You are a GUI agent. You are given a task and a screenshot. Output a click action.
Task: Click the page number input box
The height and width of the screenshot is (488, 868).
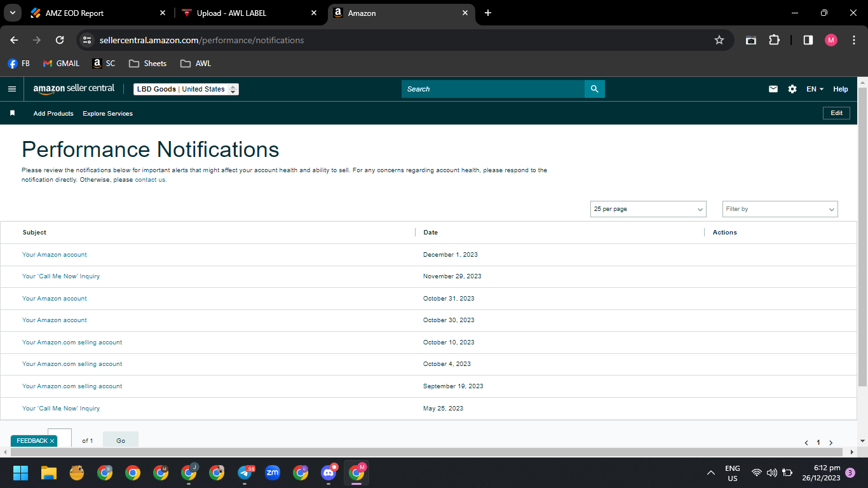pos(60,438)
